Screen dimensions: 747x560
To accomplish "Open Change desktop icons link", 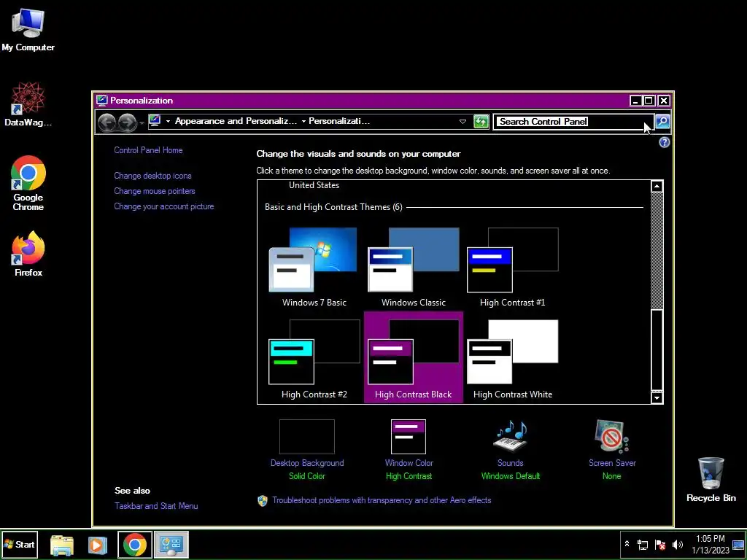I will (x=152, y=176).
